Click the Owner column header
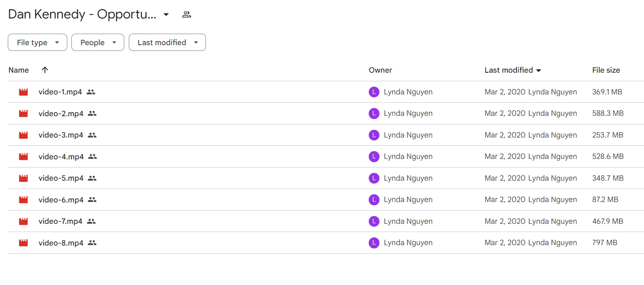Screen dimensions: 644x285 click(380, 70)
